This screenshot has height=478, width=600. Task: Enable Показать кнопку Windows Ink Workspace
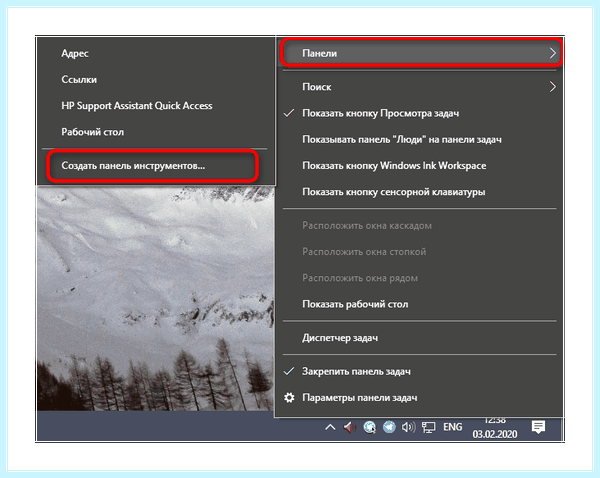419,166
